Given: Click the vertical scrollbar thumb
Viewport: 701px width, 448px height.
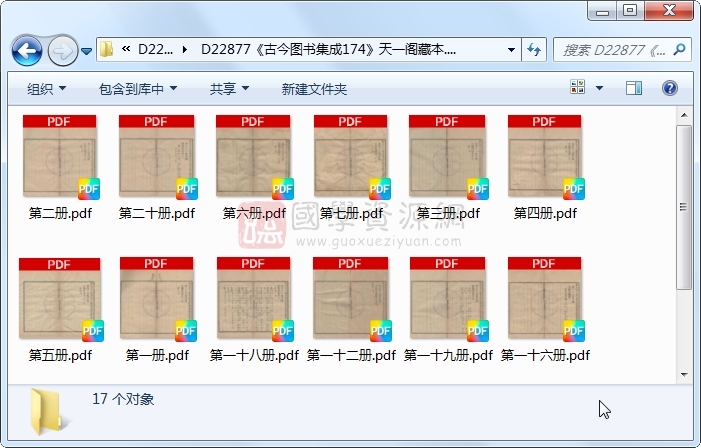Looking at the screenshot, I should [x=684, y=207].
